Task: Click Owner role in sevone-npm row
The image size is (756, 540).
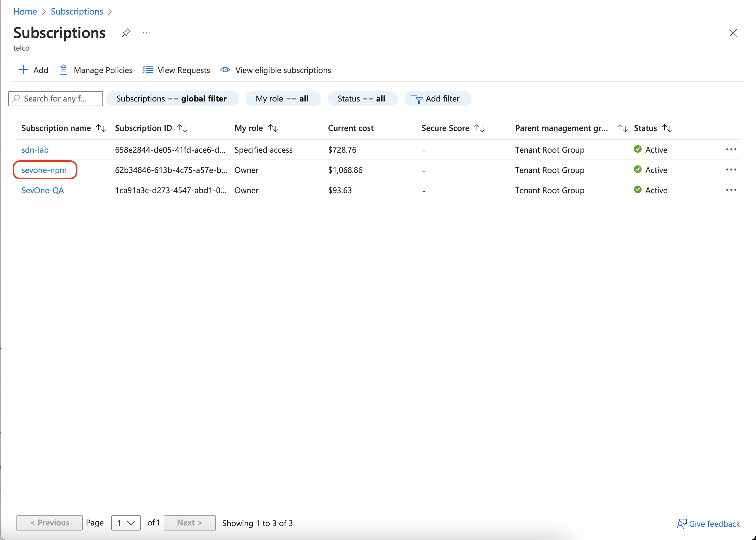Action: (246, 170)
